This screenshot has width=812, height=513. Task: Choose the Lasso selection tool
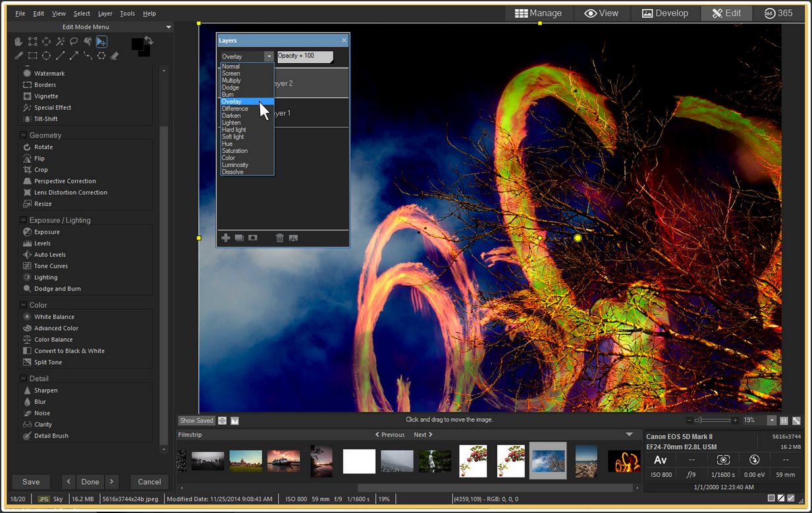74,41
